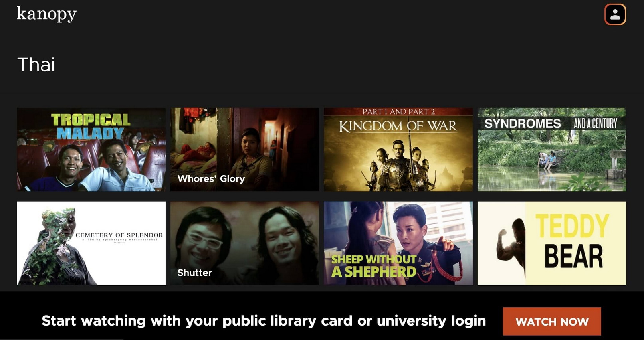This screenshot has height=340, width=644.
Task: Click the Whores' Glory title label
Action: pos(211,179)
